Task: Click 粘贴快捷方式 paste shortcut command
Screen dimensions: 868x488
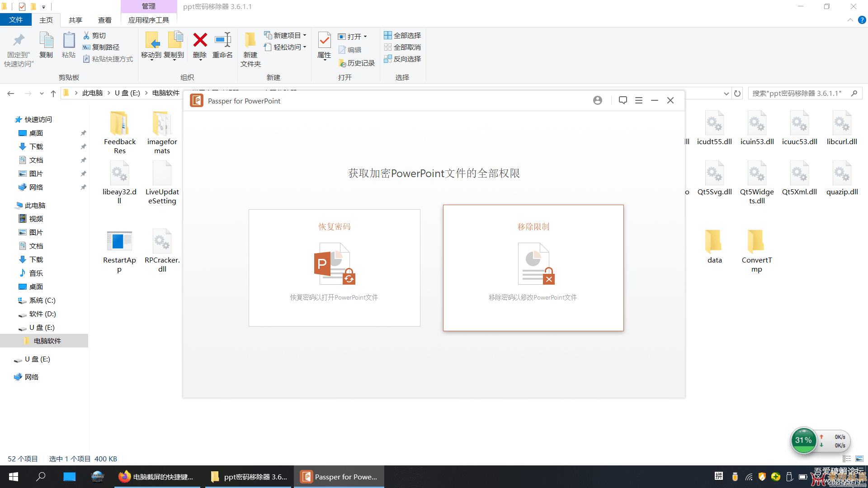Action: click(108, 59)
